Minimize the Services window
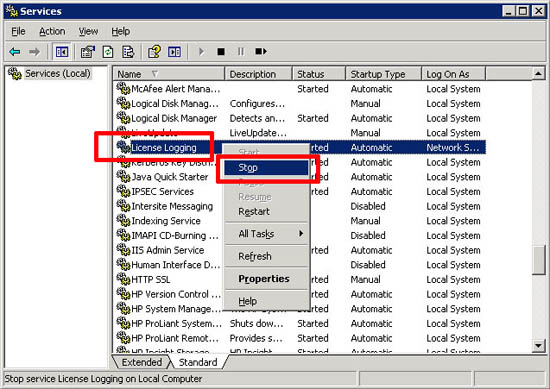Viewport: 550px width, 389px height. [508, 11]
